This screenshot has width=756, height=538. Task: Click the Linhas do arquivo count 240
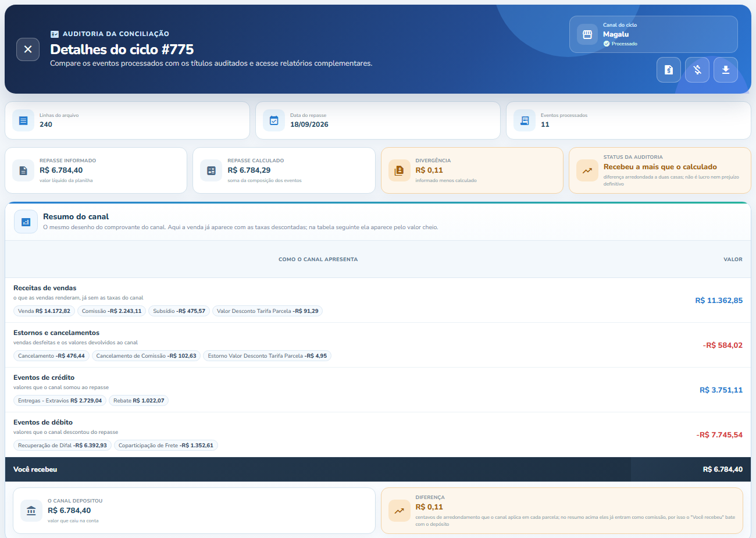46,124
